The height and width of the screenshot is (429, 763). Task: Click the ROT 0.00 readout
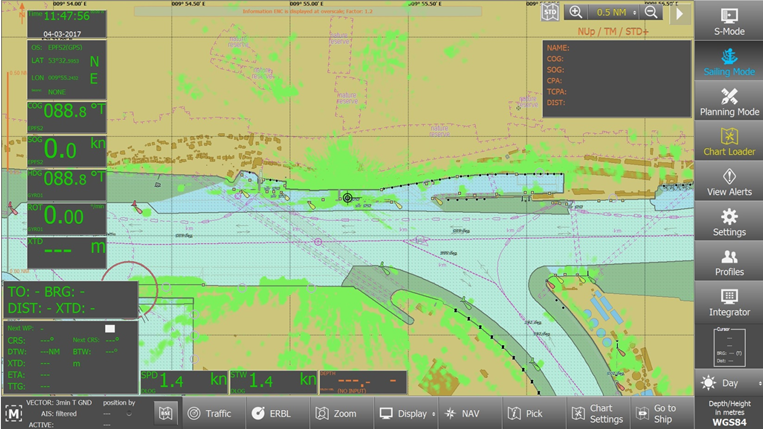pyautogui.click(x=67, y=218)
